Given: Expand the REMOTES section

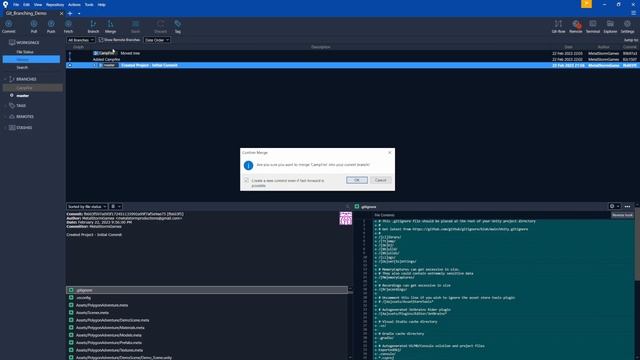Looking at the screenshot, I should click(x=5, y=117).
